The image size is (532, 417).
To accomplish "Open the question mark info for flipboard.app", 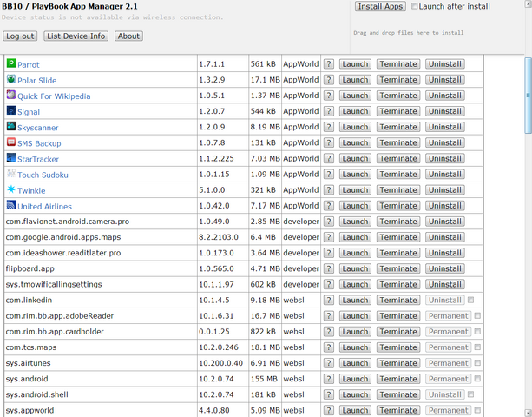I will click(328, 268).
